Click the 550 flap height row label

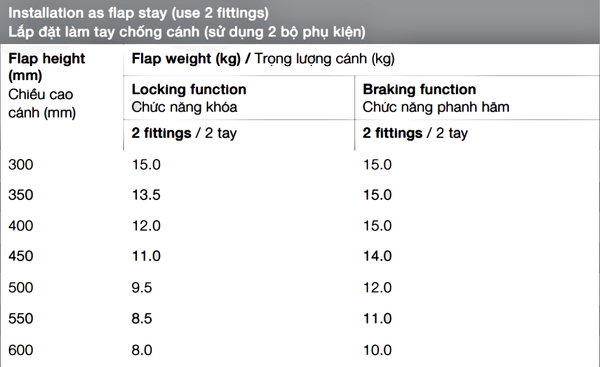click(21, 318)
